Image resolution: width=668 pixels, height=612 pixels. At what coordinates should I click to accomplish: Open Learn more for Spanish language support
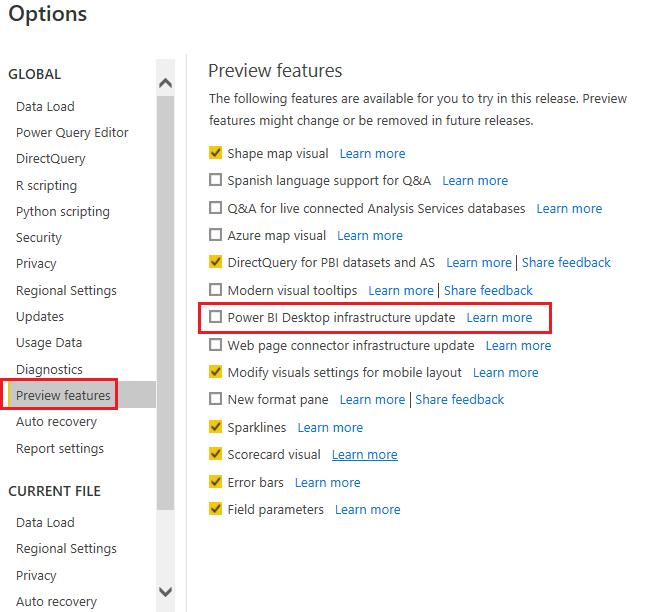[475, 181]
